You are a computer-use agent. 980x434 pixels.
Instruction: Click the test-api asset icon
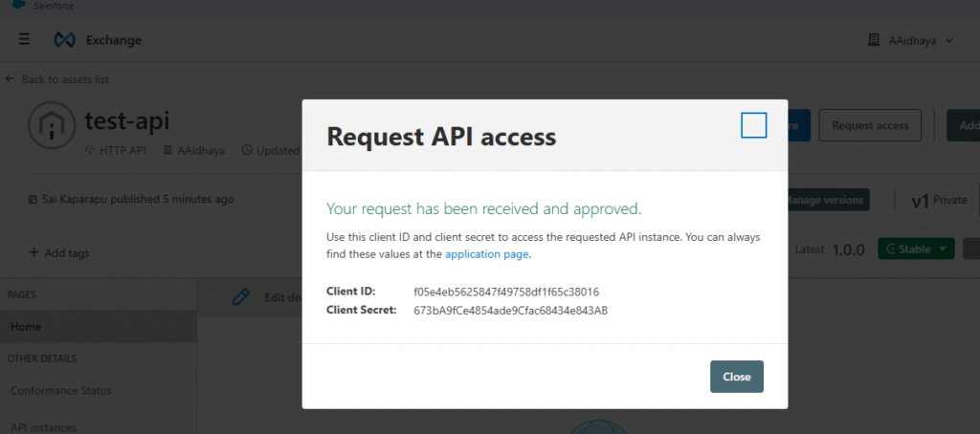pos(52,126)
